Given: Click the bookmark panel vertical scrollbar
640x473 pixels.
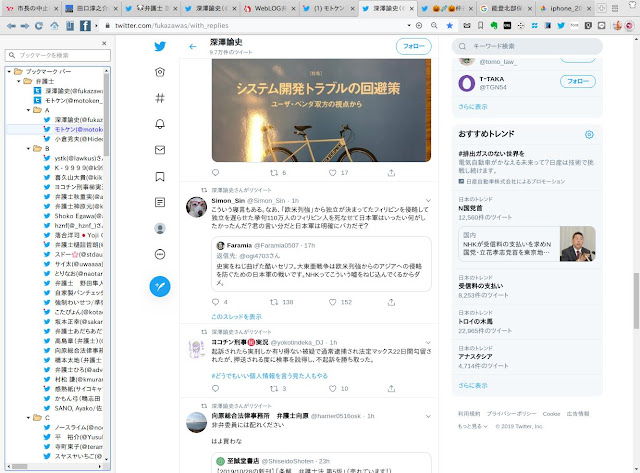Looking at the screenshot, I should point(107,114).
